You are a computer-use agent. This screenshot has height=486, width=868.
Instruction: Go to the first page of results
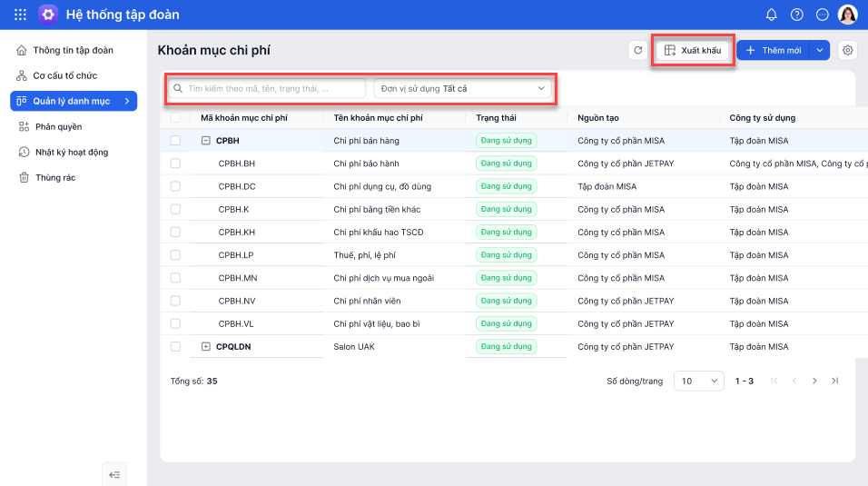774,381
